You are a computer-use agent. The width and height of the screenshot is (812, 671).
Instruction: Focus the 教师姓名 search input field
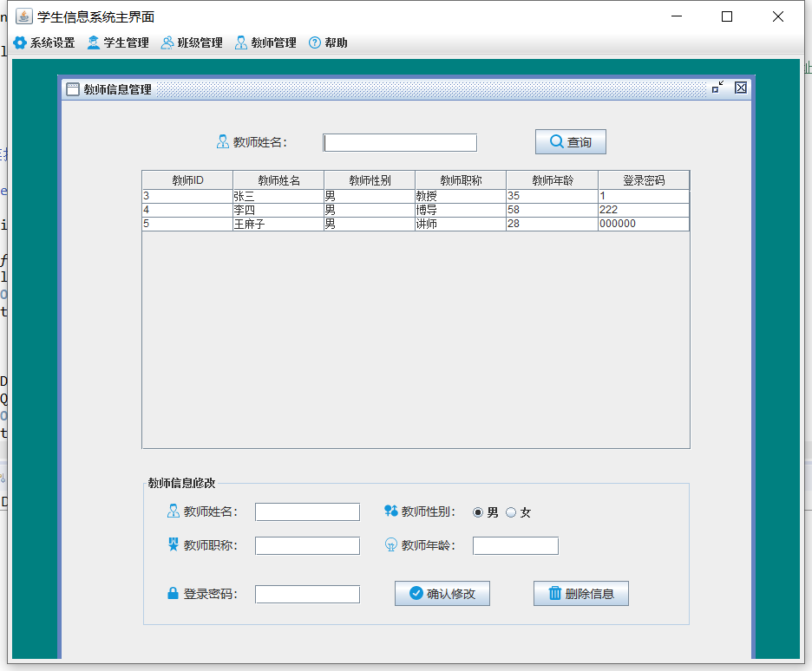point(400,143)
